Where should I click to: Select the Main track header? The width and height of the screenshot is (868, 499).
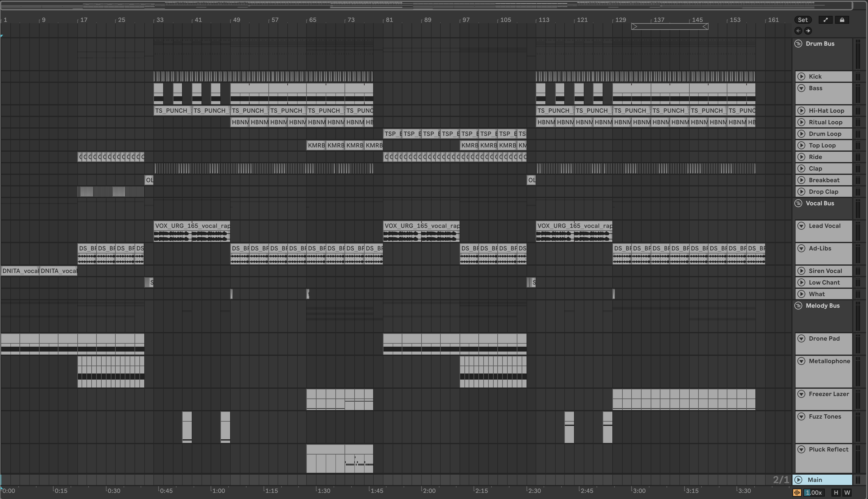point(822,480)
